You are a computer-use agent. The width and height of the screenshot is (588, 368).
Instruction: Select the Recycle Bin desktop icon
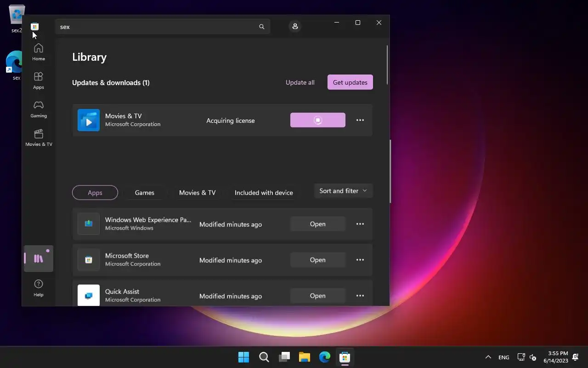[x=16, y=19]
